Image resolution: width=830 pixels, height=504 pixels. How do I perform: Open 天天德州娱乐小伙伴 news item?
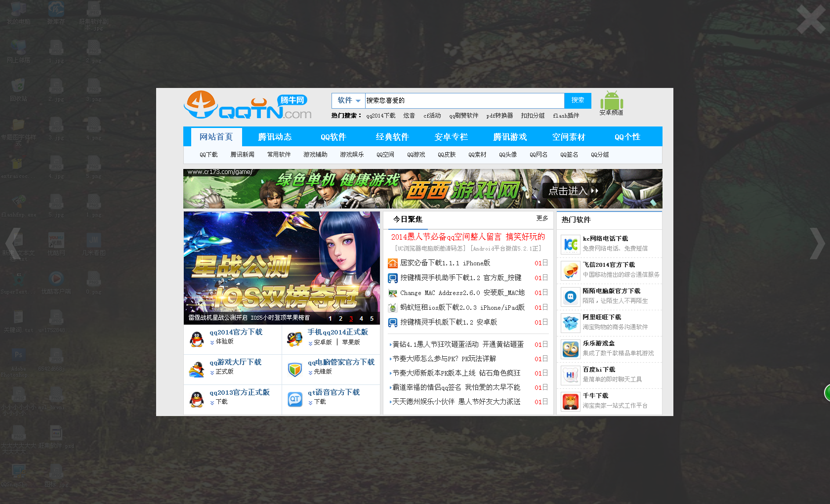tap(456, 402)
